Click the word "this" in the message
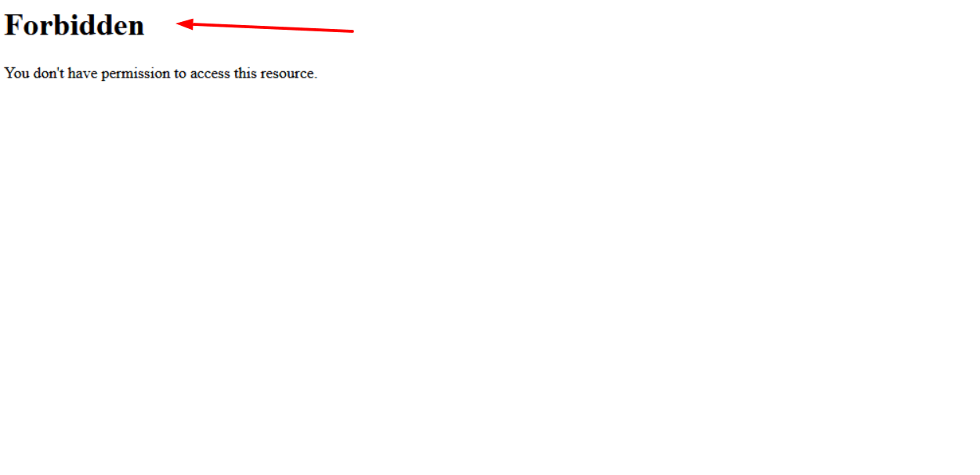 (244, 74)
